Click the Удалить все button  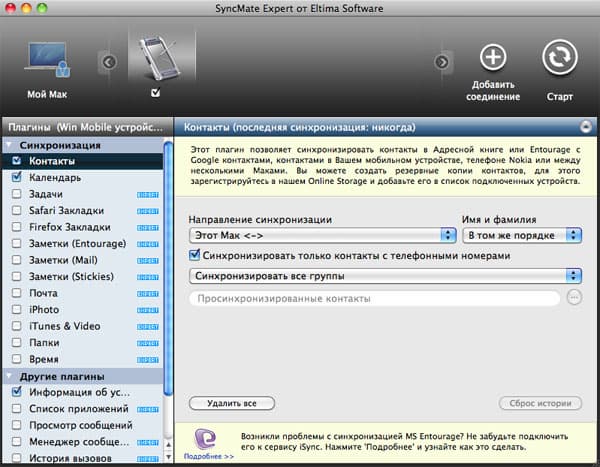(232, 403)
